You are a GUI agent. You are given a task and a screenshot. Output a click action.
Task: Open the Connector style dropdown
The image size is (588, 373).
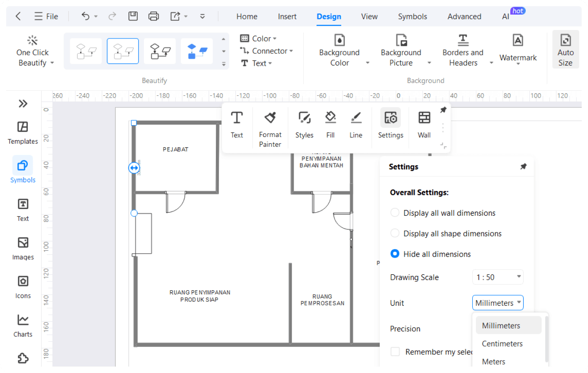point(266,51)
